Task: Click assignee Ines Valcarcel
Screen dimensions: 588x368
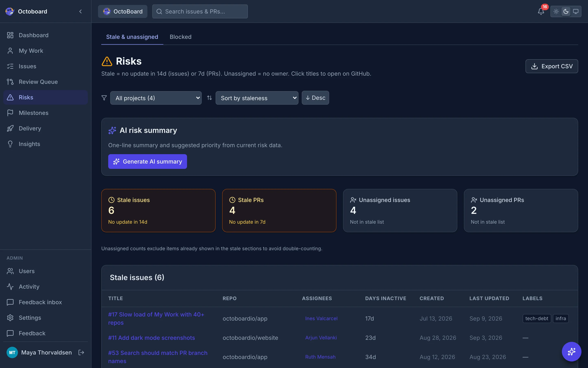Action: tap(321, 319)
